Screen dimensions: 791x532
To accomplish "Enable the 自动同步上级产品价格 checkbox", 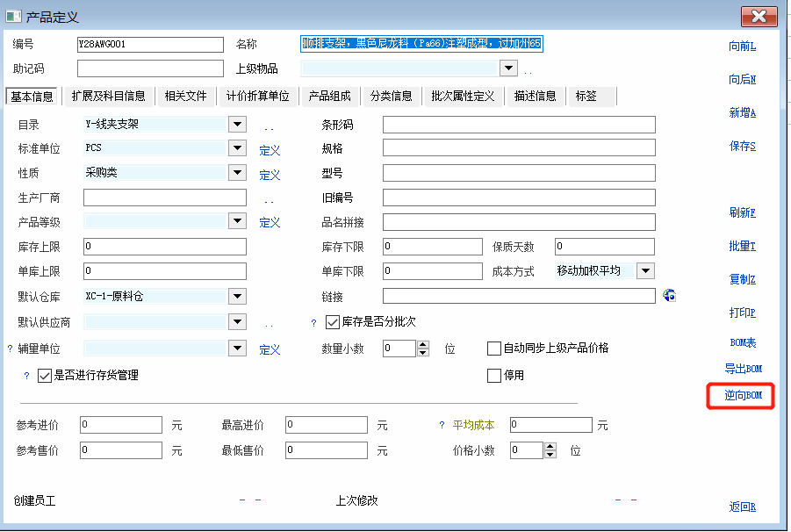I will (x=494, y=349).
